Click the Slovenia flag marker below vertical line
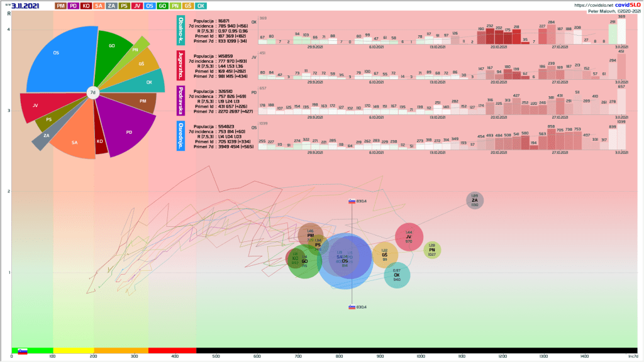Viewport: 644px width, 362px height. pos(352,307)
